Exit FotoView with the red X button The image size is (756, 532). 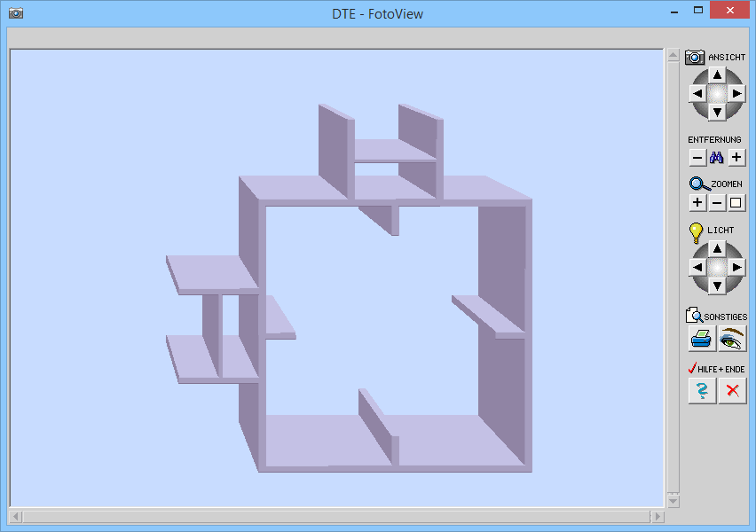click(x=732, y=391)
